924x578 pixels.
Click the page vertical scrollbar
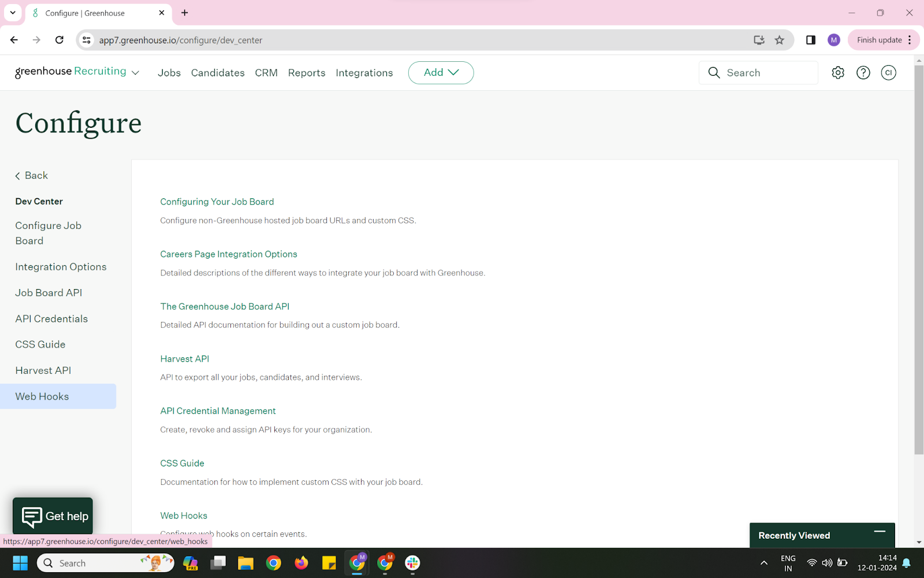pyautogui.click(x=919, y=260)
